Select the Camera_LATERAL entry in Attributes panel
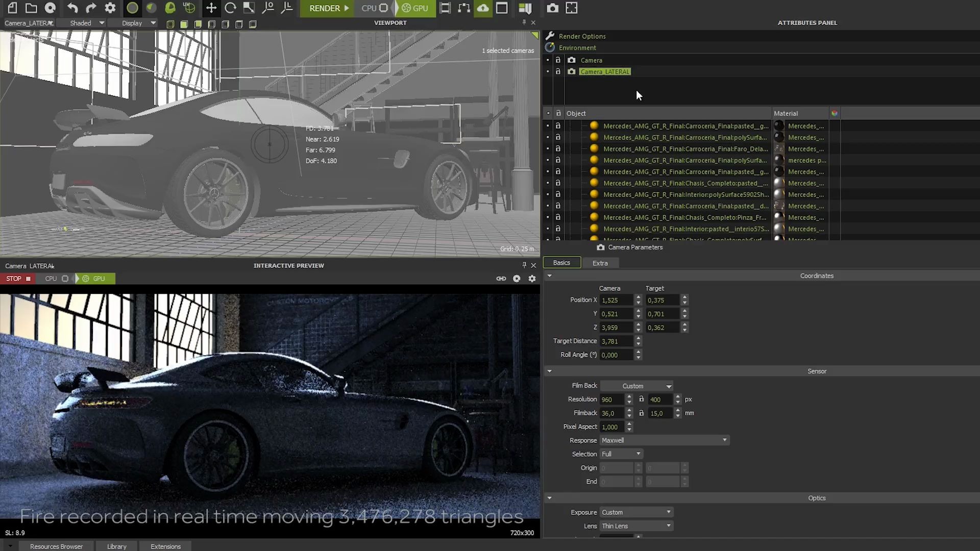980x551 pixels. pos(604,71)
